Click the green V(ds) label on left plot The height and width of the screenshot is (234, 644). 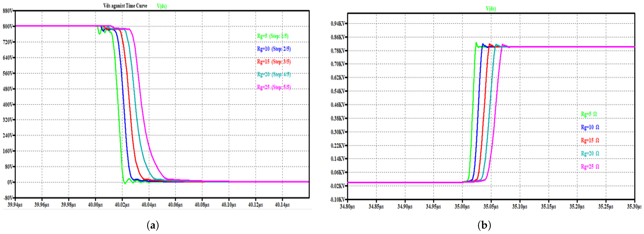(162, 6)
